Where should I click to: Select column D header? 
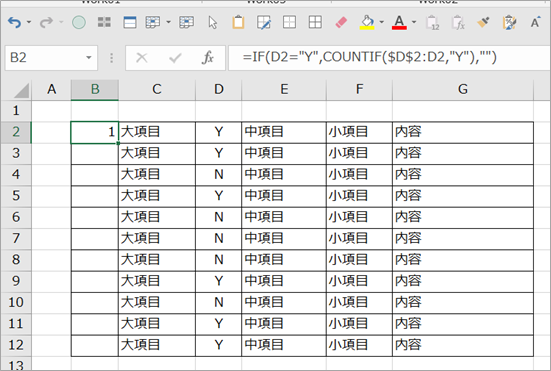click(219, 90)
